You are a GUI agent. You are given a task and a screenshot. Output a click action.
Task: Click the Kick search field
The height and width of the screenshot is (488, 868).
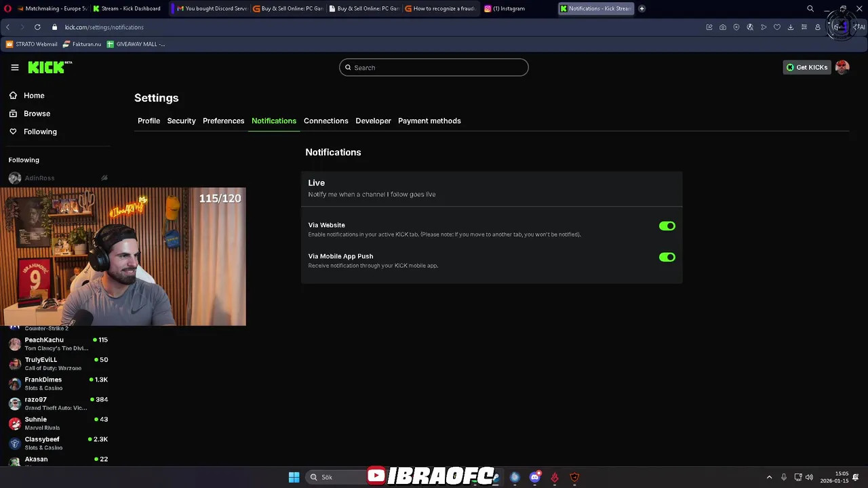[x=434, y=68]
